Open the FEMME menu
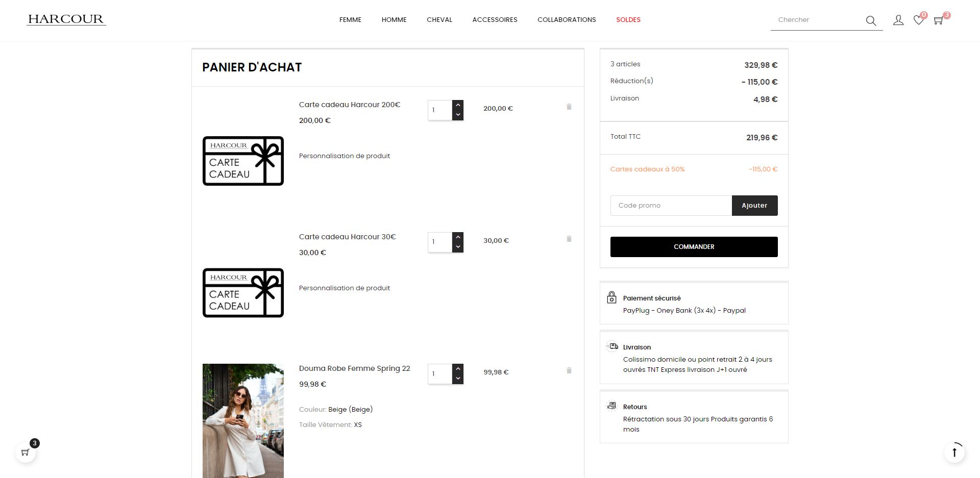 coord(350,20)
